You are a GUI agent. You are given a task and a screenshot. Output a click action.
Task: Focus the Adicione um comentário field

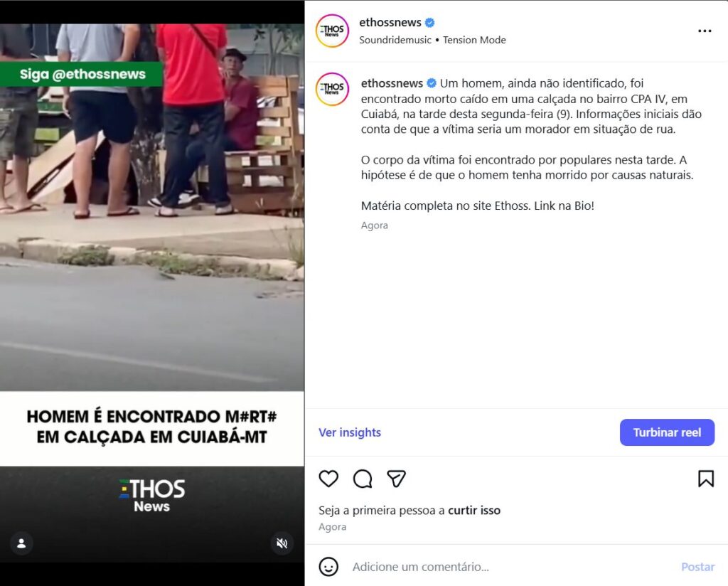click(510, 567)
